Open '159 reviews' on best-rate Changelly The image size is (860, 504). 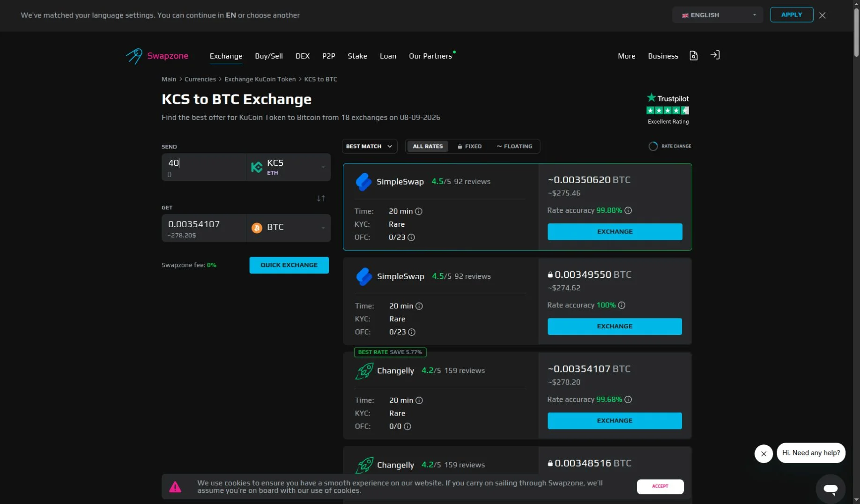click(x=464, y=371)
